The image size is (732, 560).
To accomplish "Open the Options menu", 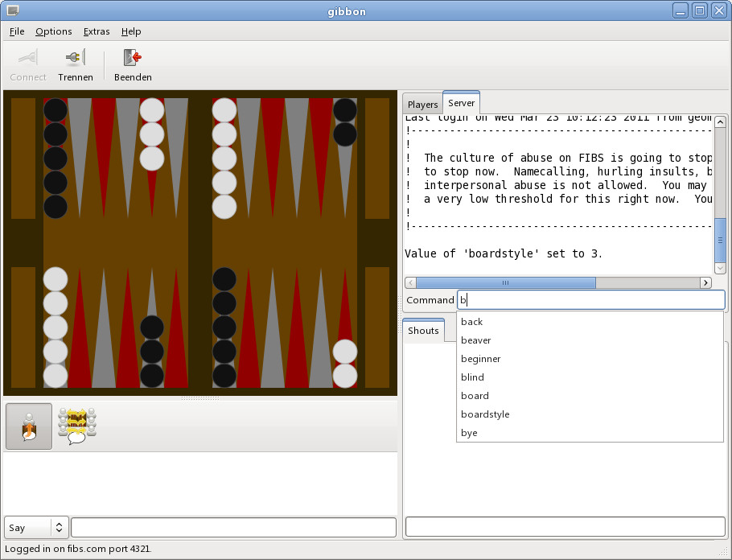I will [x=54, y=31].
